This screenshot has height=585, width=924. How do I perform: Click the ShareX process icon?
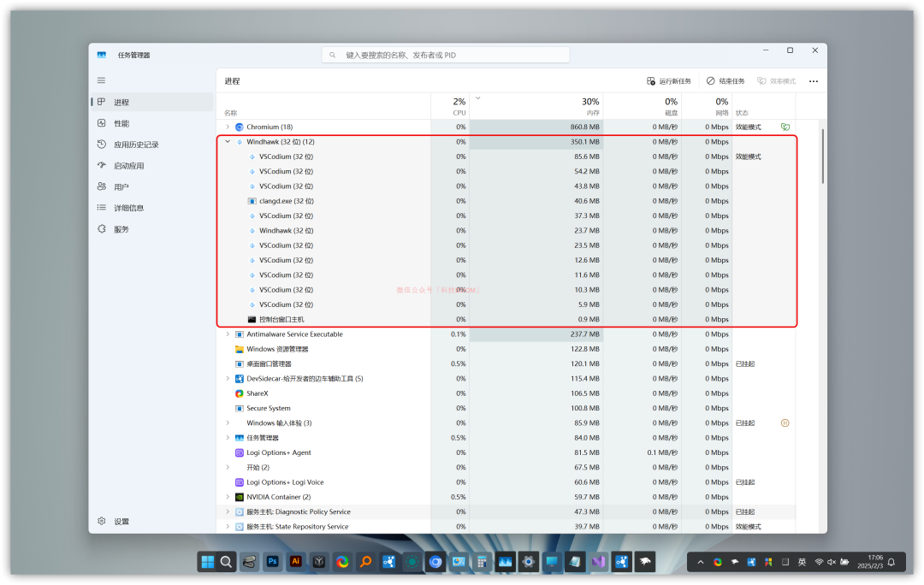(240, 393)
